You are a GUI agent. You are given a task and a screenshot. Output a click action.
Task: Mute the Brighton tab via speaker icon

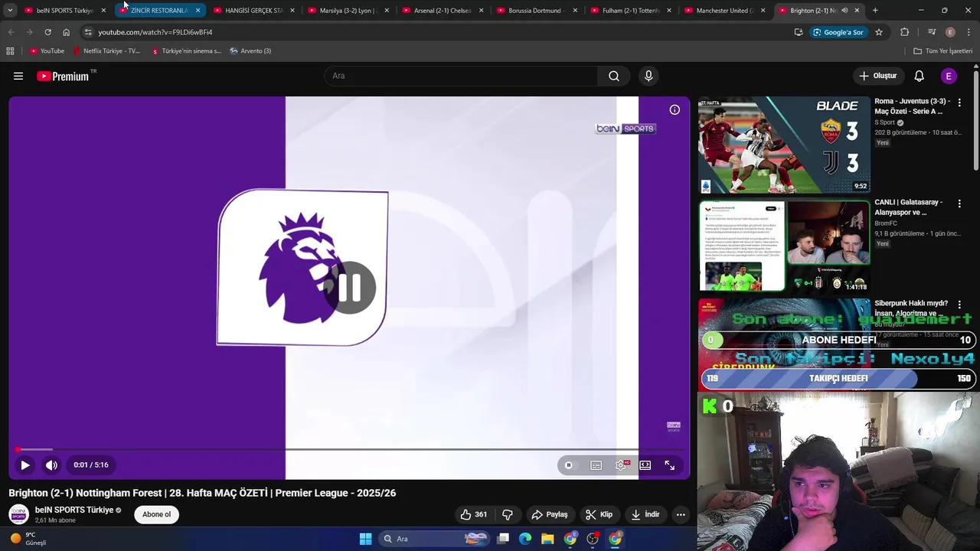844,10
